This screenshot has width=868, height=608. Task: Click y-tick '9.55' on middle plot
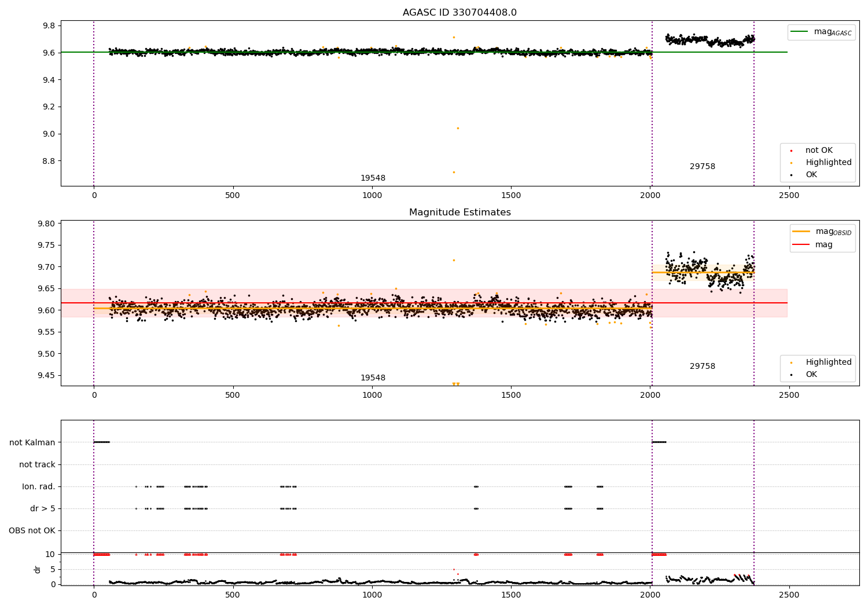pyautogui.click(x=46, y=332)
